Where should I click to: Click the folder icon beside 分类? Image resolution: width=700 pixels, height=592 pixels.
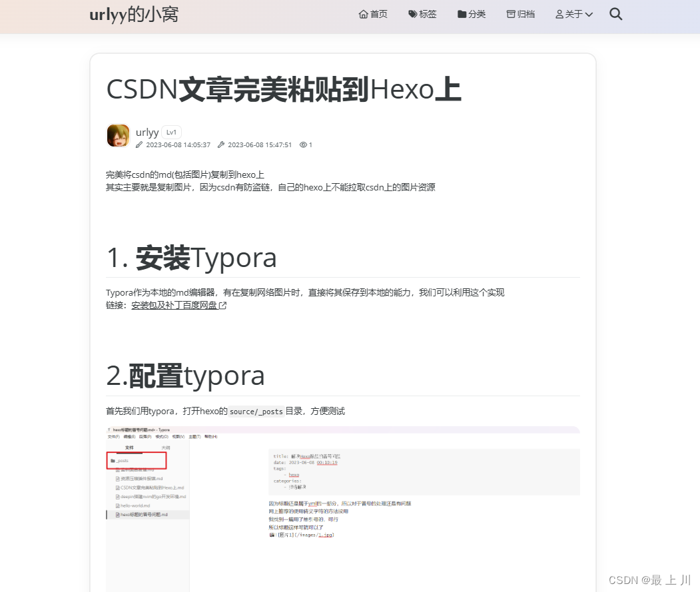pyautogui.click(x=462, y=14)
